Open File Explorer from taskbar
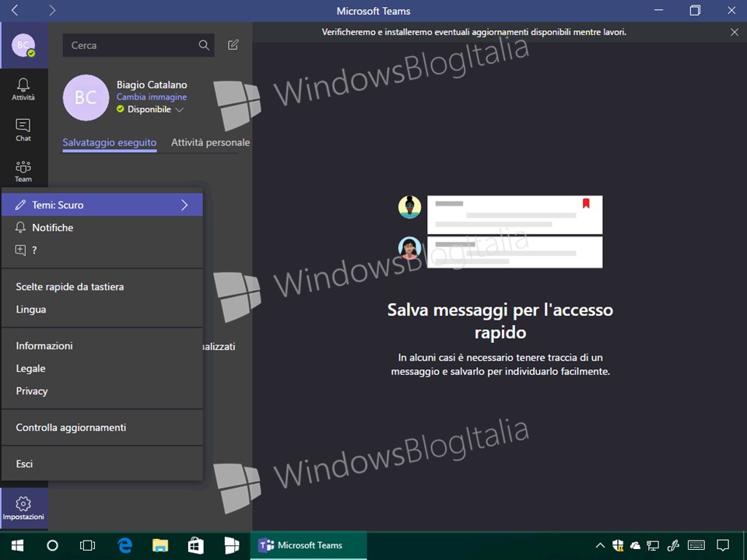 point(160,546)
